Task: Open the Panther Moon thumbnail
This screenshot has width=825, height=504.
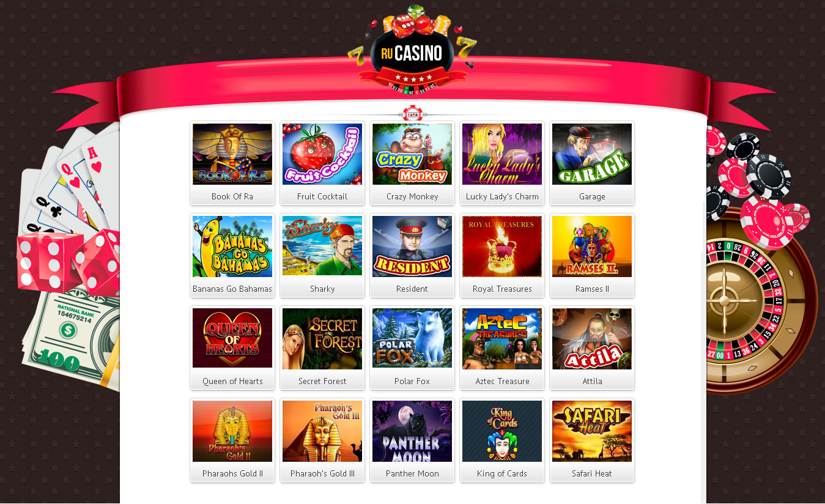Action: [x=412, y=431]
